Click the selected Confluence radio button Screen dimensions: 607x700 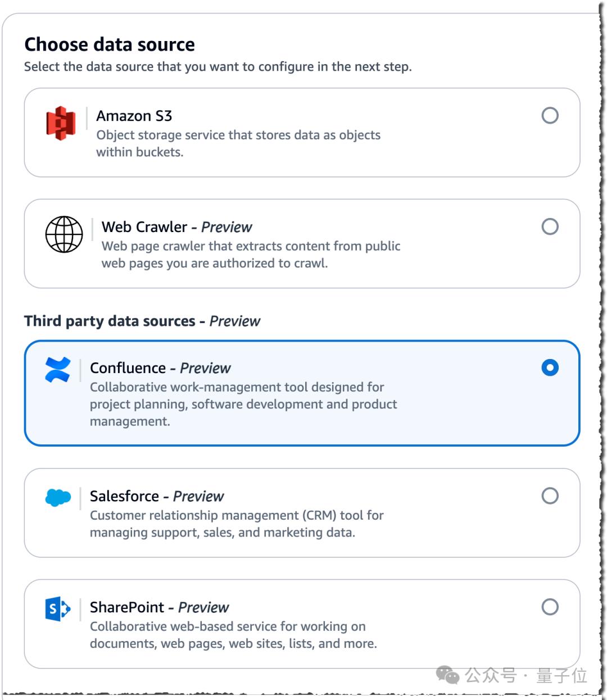tap(550, 367)
